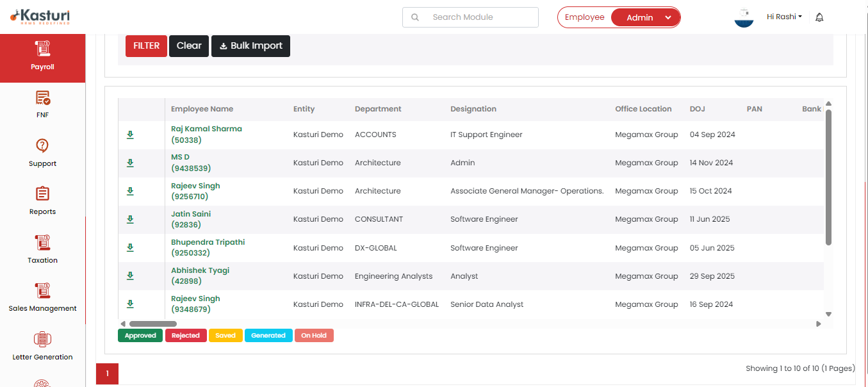Click the Rejected status legend

tap(186, 336)
